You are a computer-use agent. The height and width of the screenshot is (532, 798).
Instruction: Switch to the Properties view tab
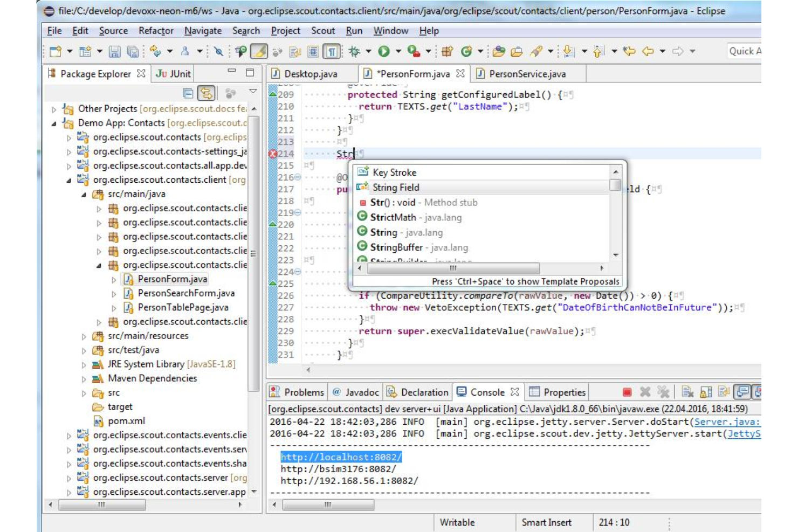(558, 392)
